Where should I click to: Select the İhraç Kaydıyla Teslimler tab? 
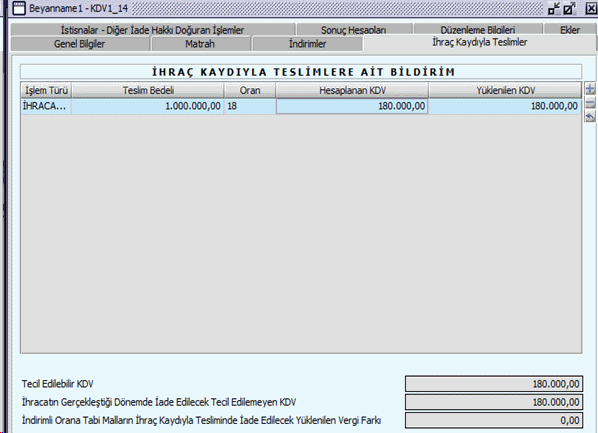pos(480,42)
